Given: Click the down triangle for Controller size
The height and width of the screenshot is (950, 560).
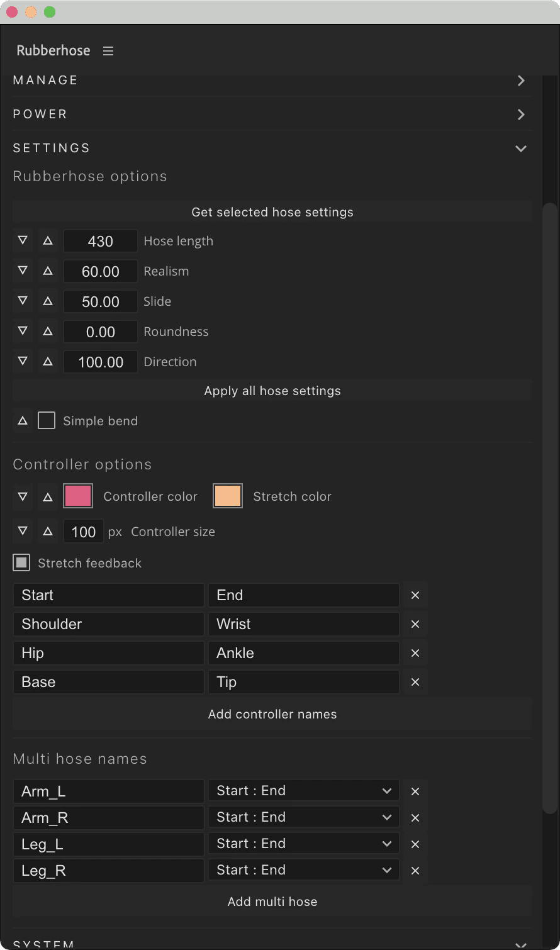Looking at the screenshot, I should pos(23,532).
